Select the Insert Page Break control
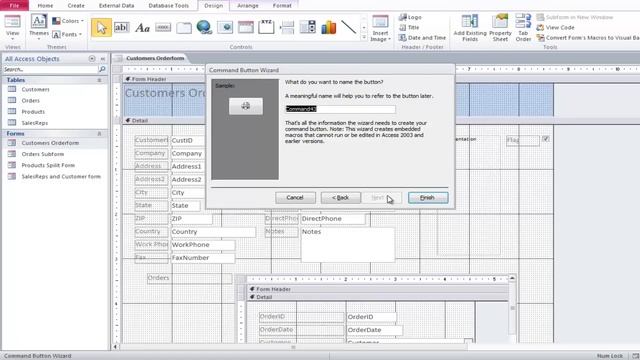This screenshot has width=640, height=360. coord(287,27)
